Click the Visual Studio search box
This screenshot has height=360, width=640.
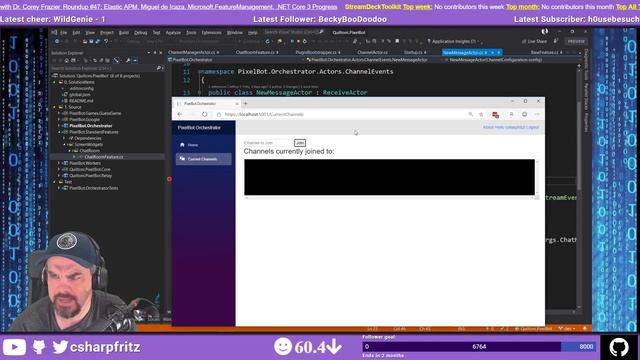click(x=294, y=32)
